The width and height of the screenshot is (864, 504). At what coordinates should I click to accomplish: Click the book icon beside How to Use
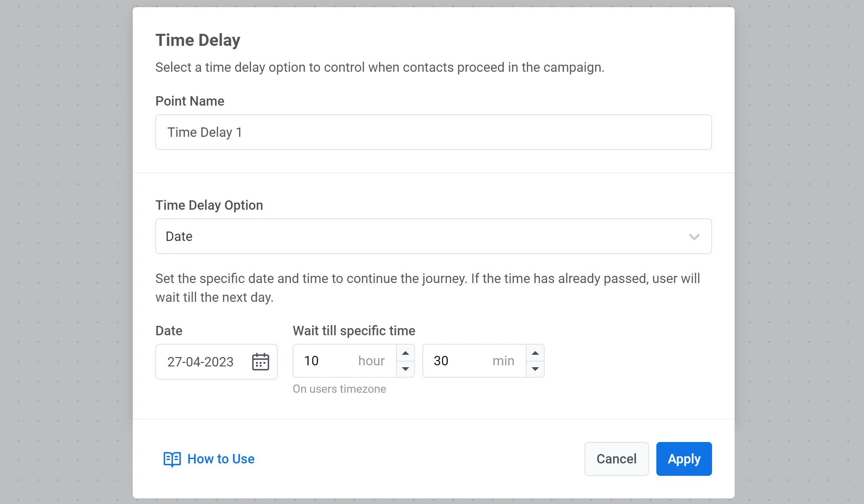(x=172, y=459)
